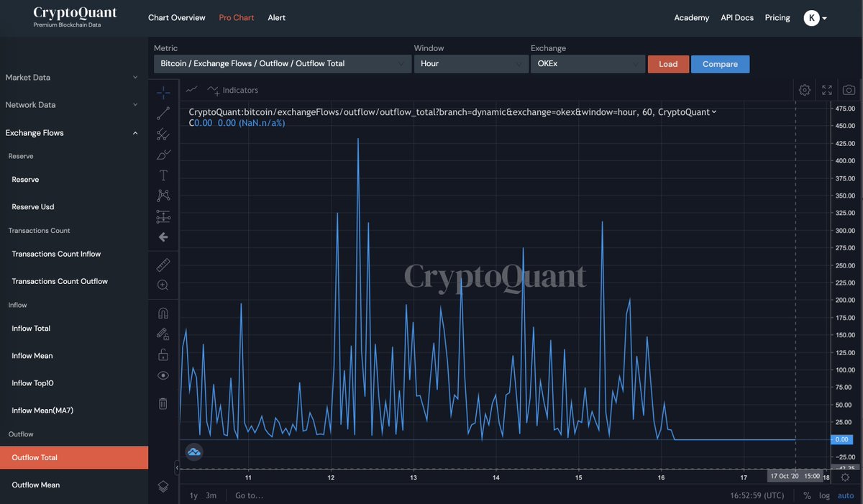Select Reserve in sidebar

click(x=25, y=180)
